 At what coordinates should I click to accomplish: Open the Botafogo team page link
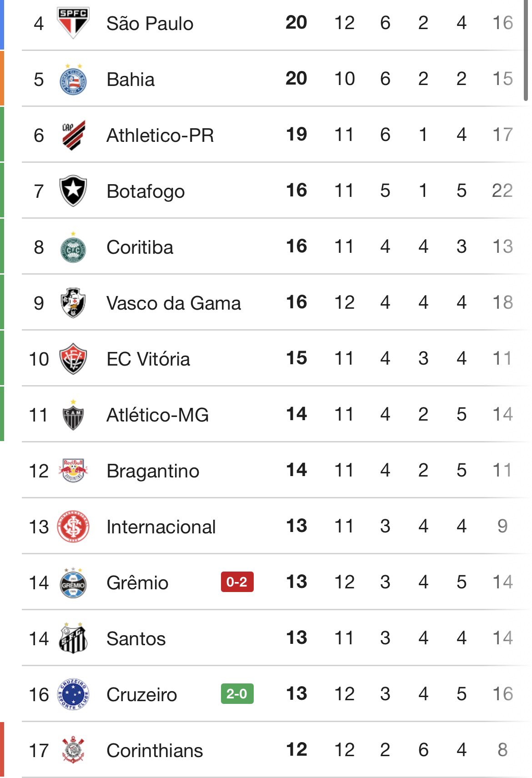point(146,191)
